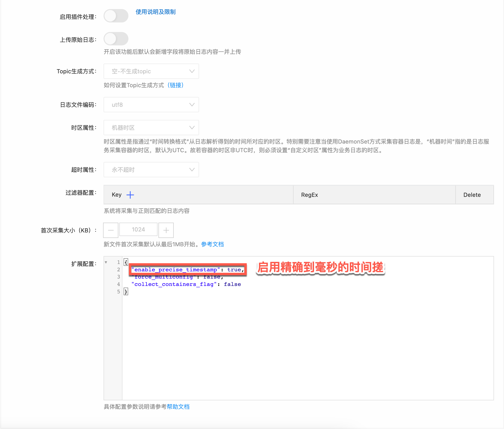Screen dimensions: 504x429
Task: Open the 时区属性 机器时区 dropdown
Action: [x=151, y=128]
